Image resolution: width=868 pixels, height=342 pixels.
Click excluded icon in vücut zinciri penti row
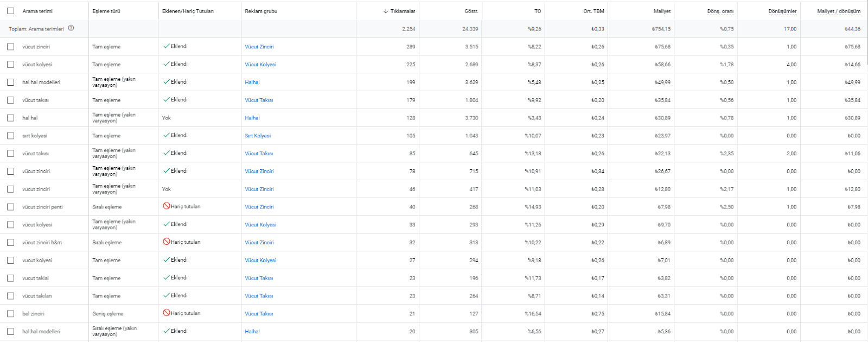(x=167, y=206)
